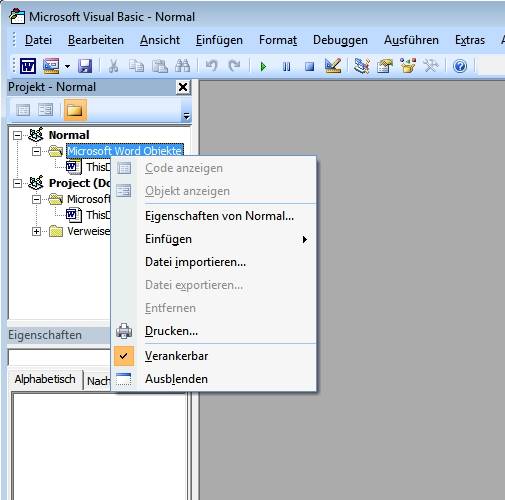Click the Copy icon in the toolbar
Screen dimensions: 505x500
[x=136, y=66]
